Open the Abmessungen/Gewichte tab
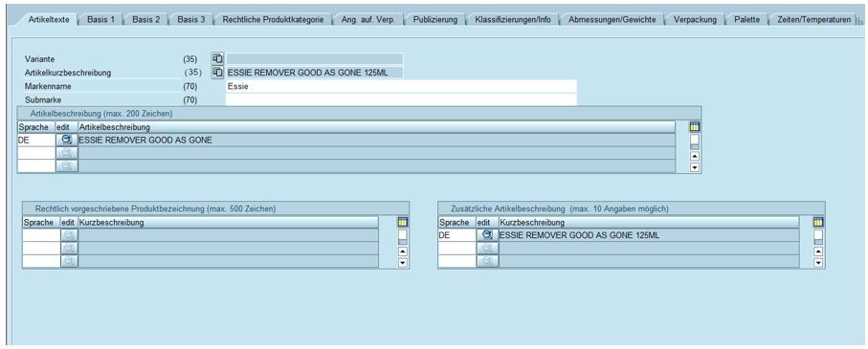868x349 pixels. point(612,19)
